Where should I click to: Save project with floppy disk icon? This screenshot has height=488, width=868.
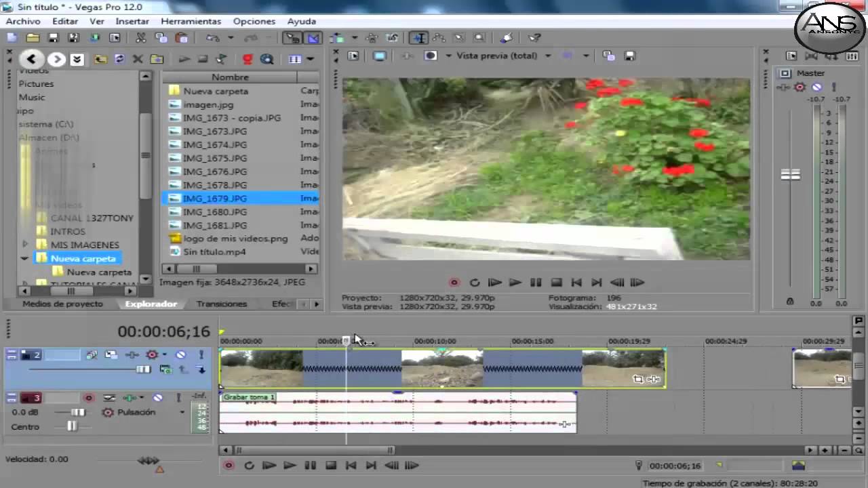(x=53, y=38)
